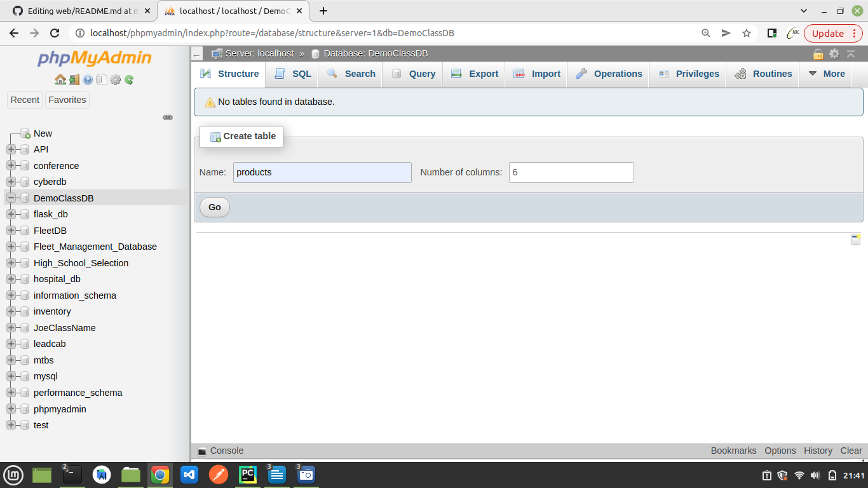Click the phpMyAdmin logo
The image size is (868, 488).
[95, 58]
